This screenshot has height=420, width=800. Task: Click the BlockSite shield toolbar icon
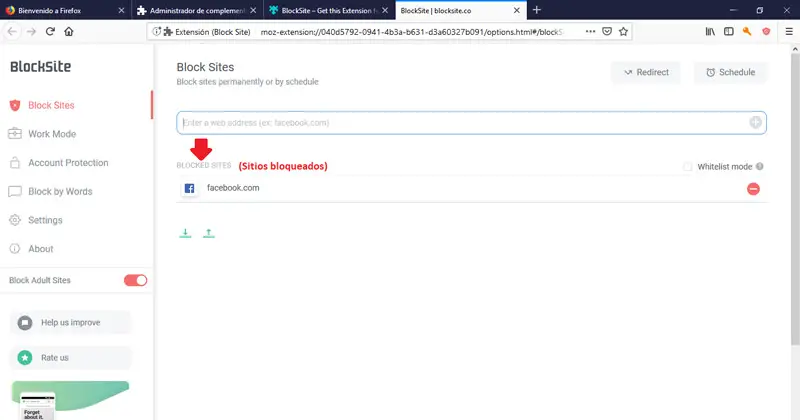click(766, 32)
